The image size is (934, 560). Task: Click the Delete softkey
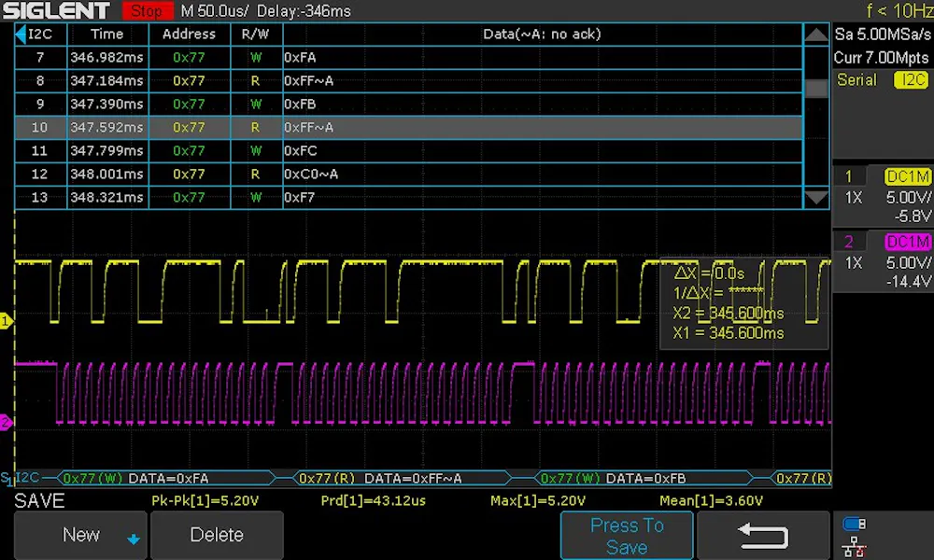tap(217, 535)
